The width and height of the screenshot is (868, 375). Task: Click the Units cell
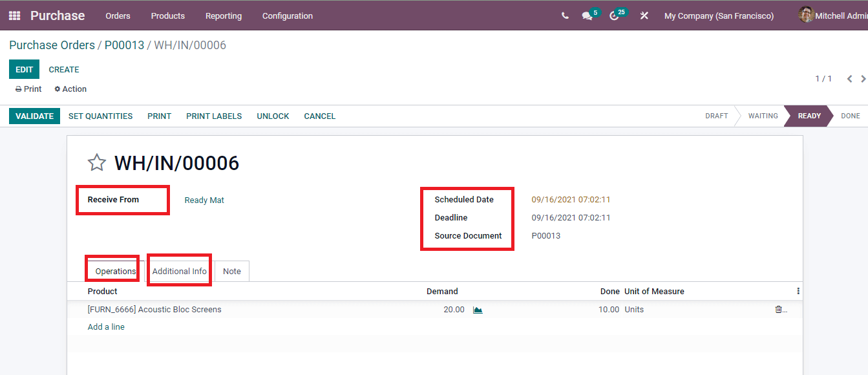click(x=634, y=310)
